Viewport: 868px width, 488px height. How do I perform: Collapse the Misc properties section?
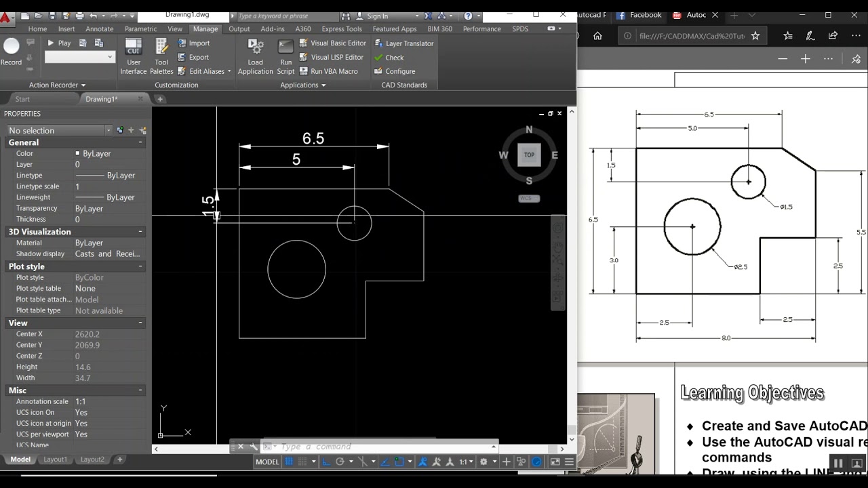pos(140,390)
